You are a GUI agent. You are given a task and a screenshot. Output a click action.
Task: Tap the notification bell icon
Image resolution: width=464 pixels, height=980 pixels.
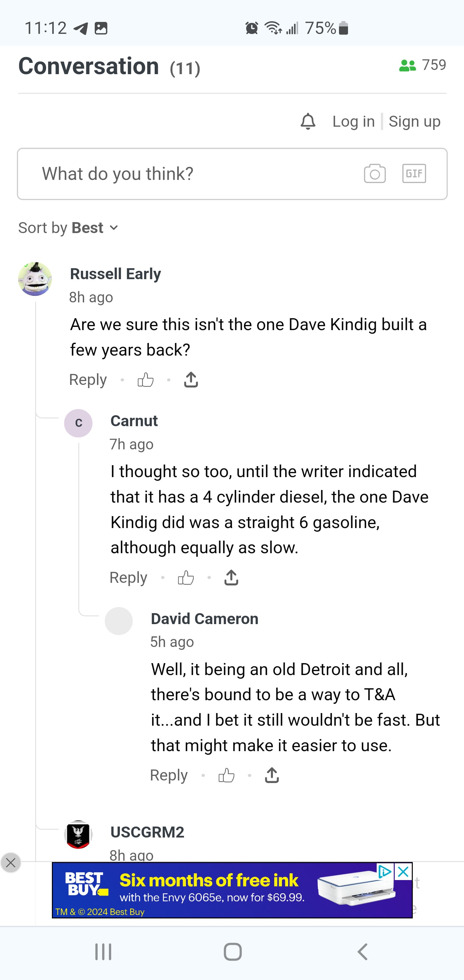click(308, 121)
